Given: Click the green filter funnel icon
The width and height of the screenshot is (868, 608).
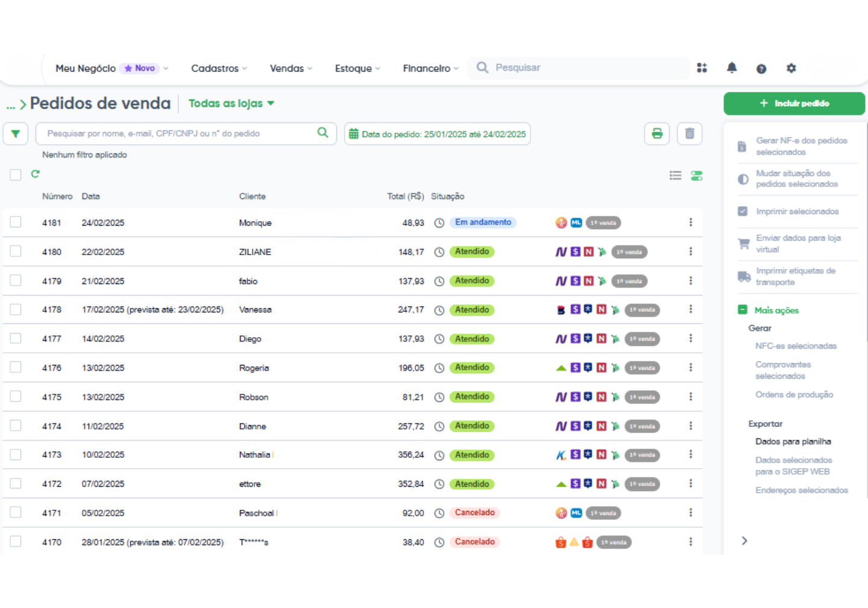Looking at the screenshot, I should (16, 134).
